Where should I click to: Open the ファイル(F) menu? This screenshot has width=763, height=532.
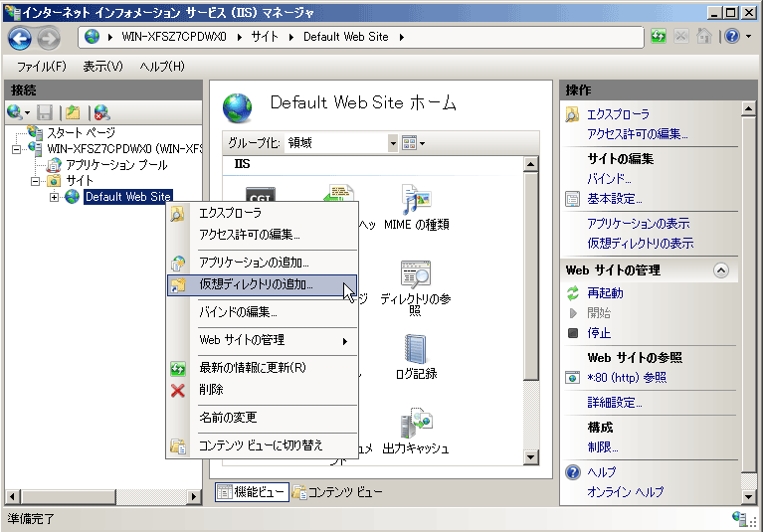click(42, 67)
